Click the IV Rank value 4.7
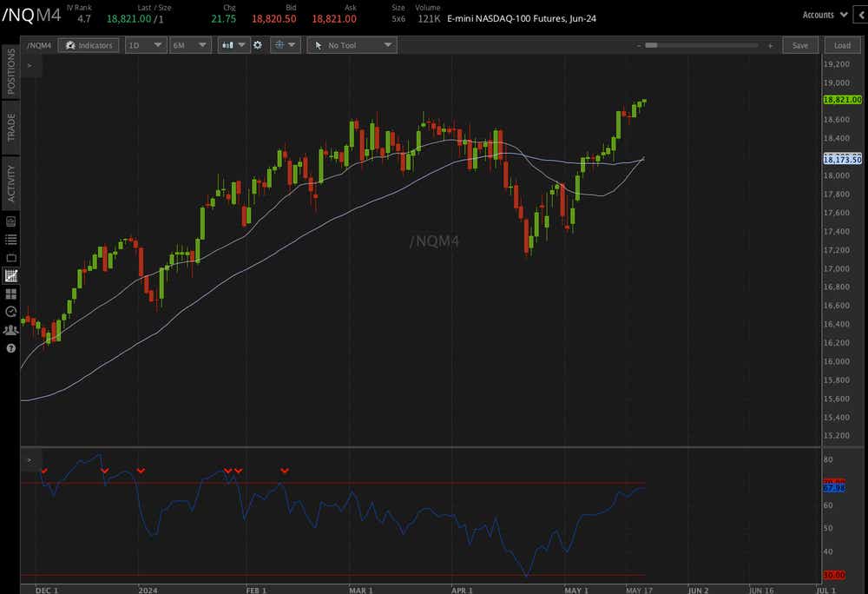 pos(84,19)
